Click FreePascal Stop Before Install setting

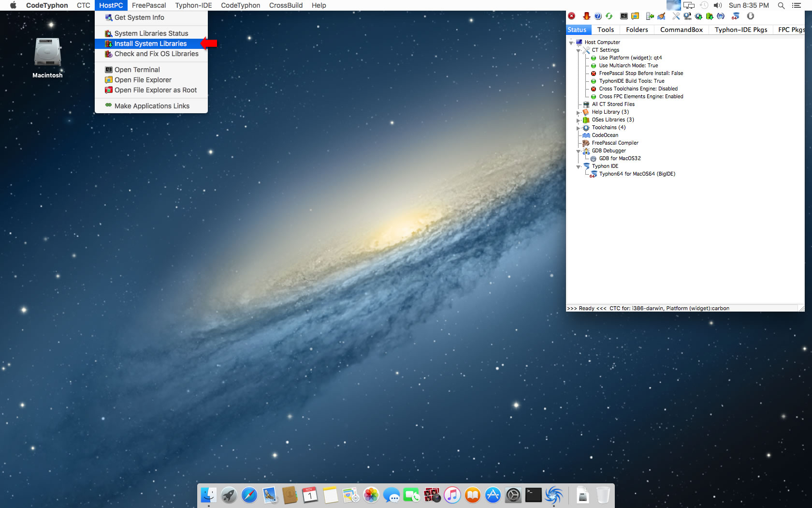point(640,73)
